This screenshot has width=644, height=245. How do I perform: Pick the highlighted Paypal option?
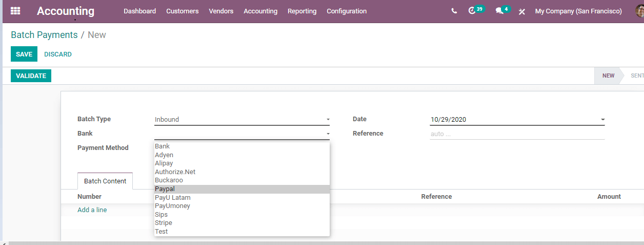pos(241,189)
